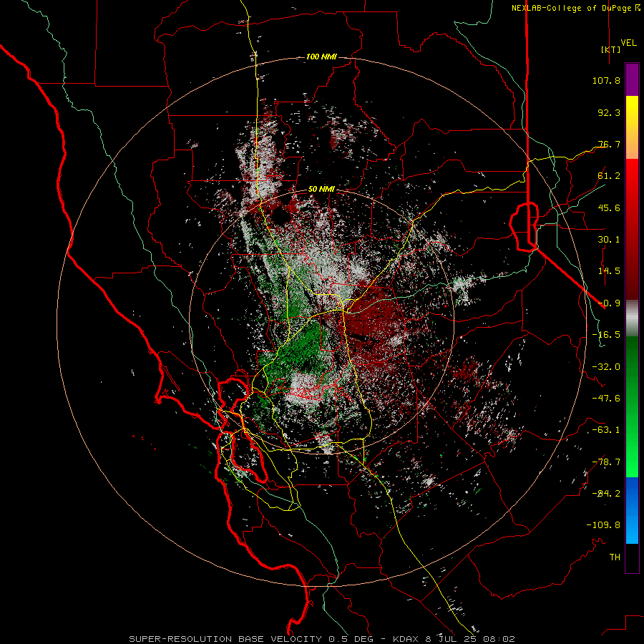
Task: Click the -0.9 velocity scale value
Action: (609, 303)
